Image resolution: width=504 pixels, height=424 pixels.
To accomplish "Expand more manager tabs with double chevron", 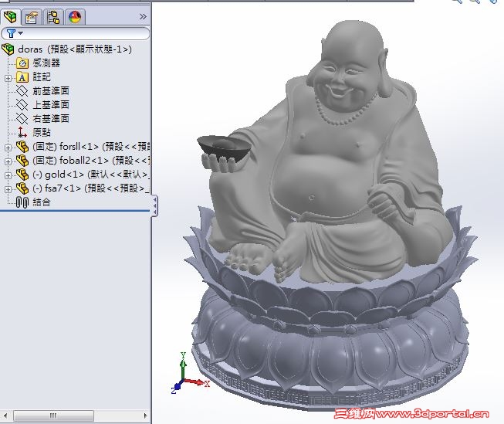I will point(143,16).
